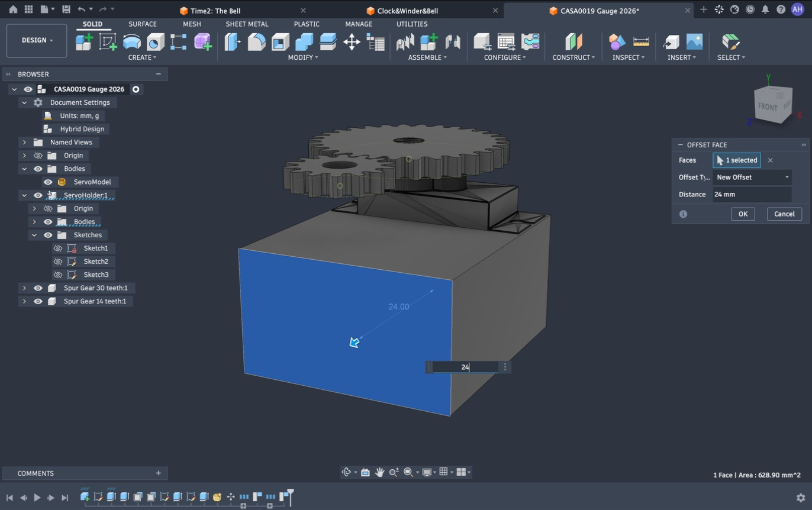
Task: Cancel the Offset Face dialog
Action: click(784, 214)
